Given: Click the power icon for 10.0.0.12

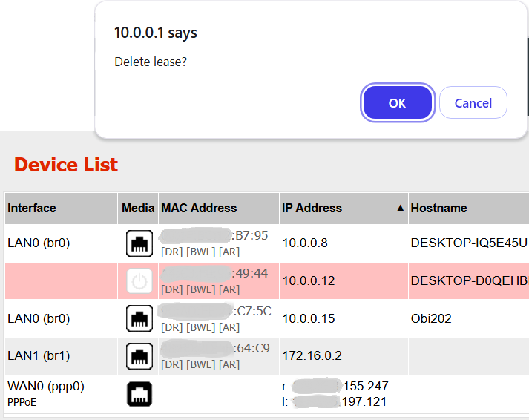Looking at the screenshot, I should pos(139,280).
